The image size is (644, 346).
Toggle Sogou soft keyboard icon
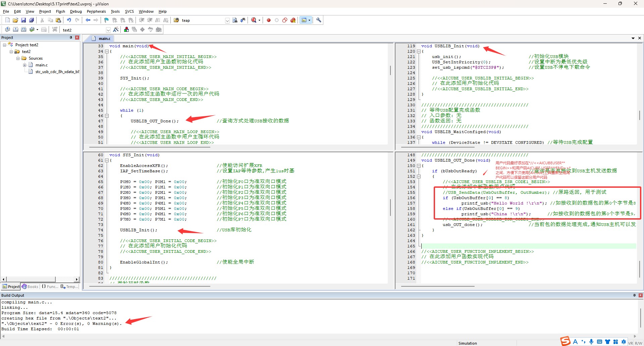(599, 342)
